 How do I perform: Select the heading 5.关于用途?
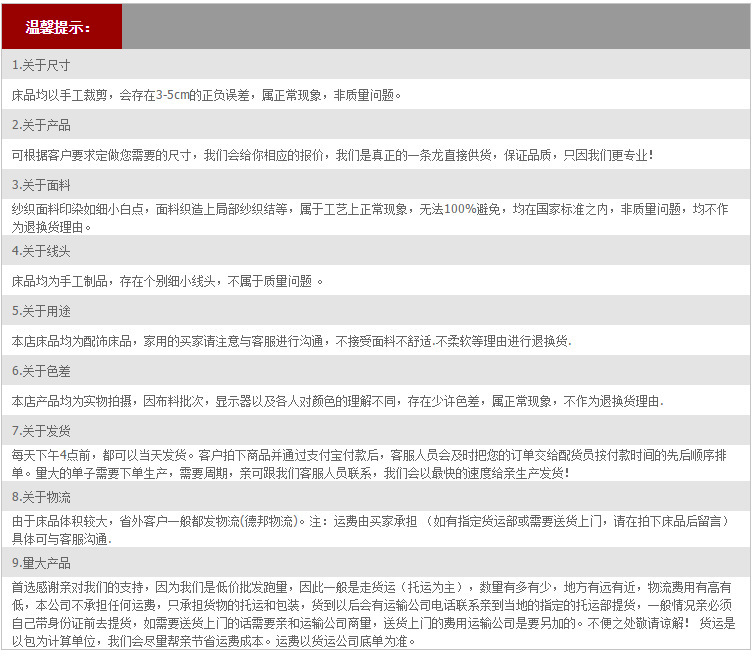41,311
